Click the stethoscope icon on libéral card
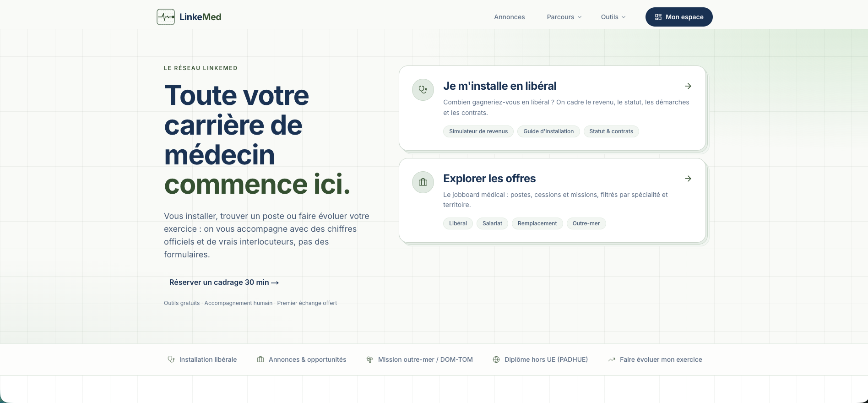The image size is (868, 403). click(423, 90)
